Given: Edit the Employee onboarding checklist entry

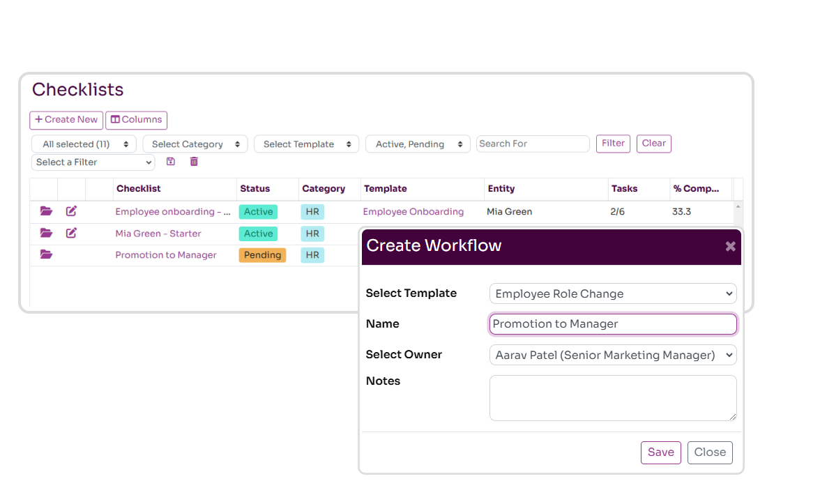Looking at the screenshot, I should tap(70, 211).
